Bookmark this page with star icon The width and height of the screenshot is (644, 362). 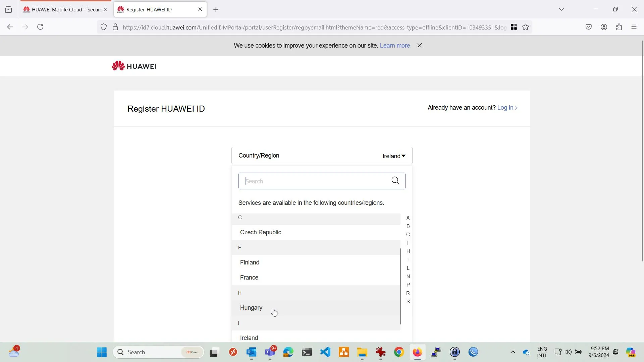point(526,27)
